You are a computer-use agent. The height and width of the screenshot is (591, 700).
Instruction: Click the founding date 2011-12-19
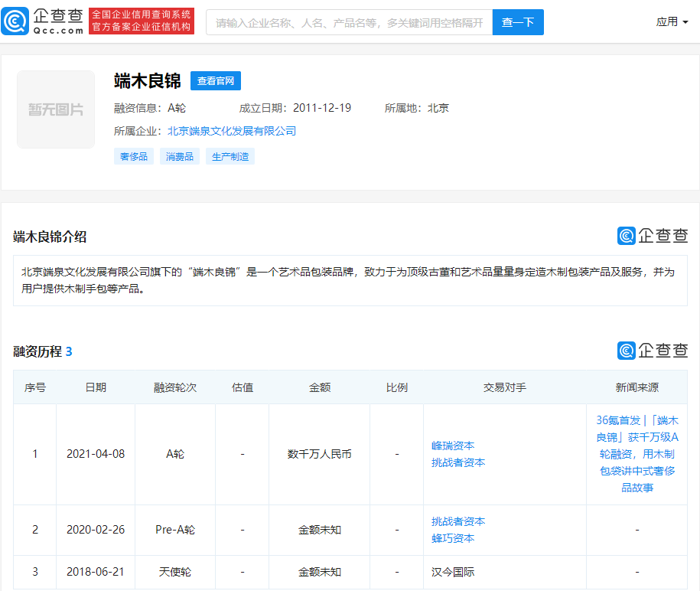coord(322,108)
